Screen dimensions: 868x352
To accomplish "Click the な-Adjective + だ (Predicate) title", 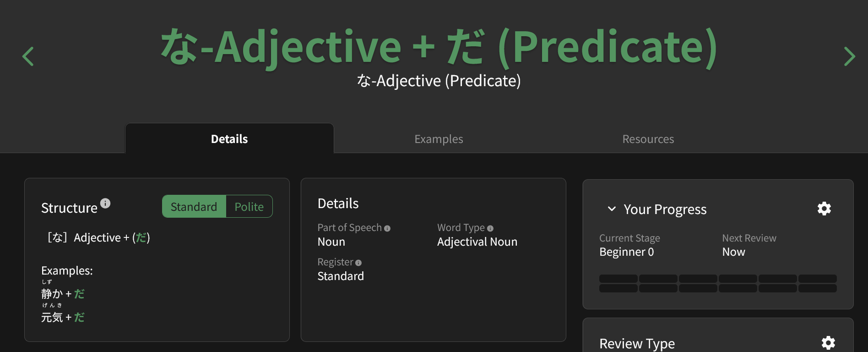I will [x=439, y=47].
